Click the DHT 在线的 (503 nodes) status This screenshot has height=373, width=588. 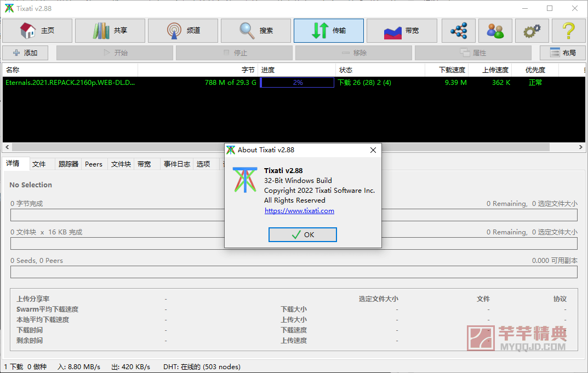coord(202,366)
